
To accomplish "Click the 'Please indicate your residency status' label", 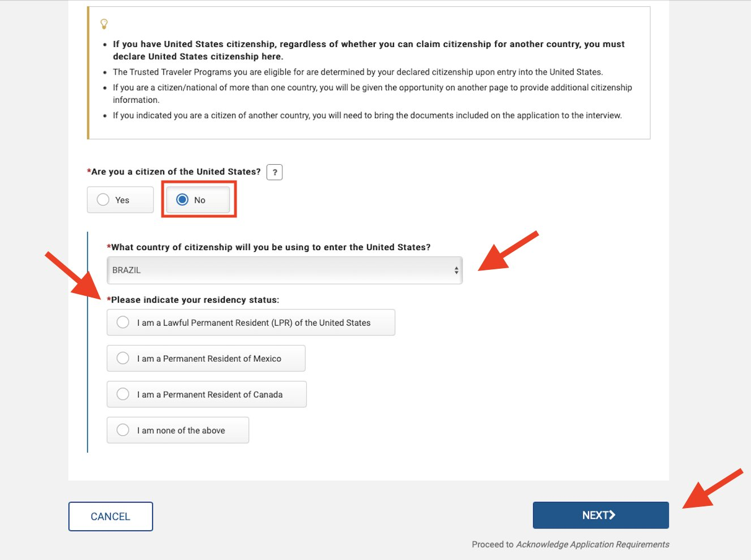I will coord(195,300).
